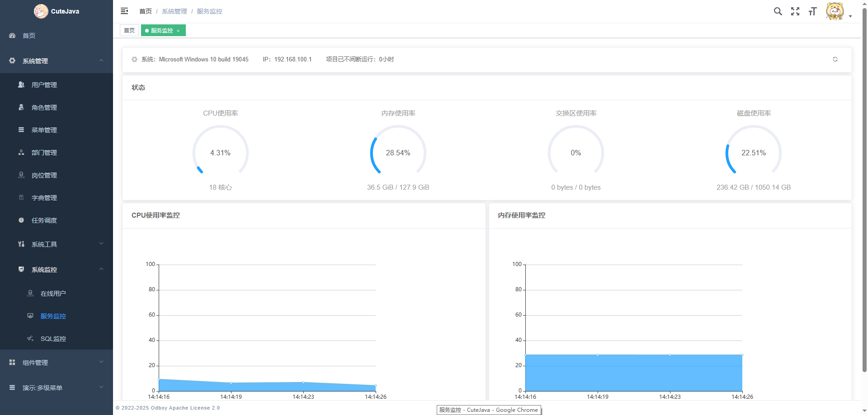The height and width of the screenshot is (415, 868).
Task: Click the CuteJava logo
Action: point(57,11)
